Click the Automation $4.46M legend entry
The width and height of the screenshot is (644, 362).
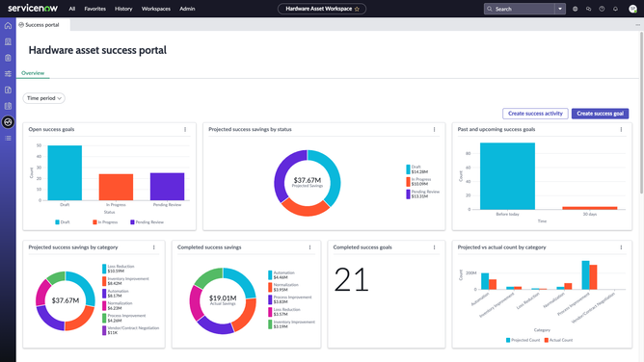point(282,275)
